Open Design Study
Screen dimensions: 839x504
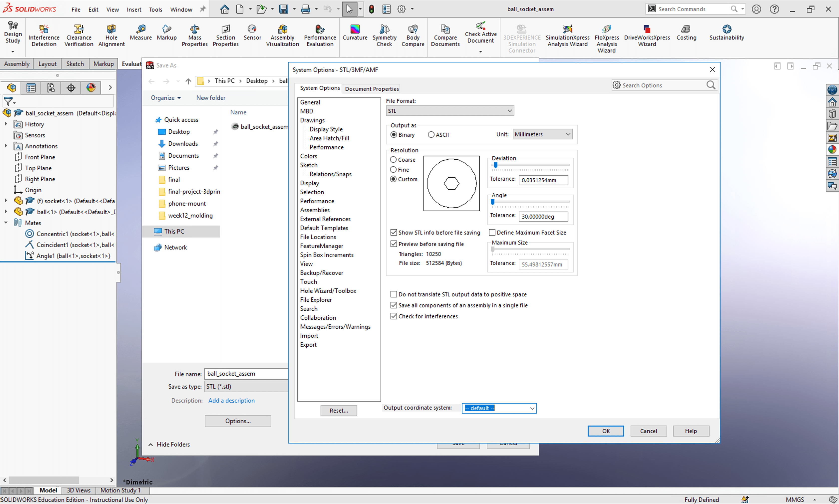coord(13,33)
